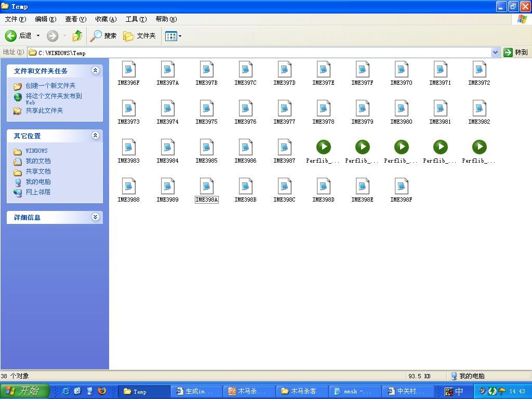
Task: Click the Forward arrow button
Action: (52, 36)
